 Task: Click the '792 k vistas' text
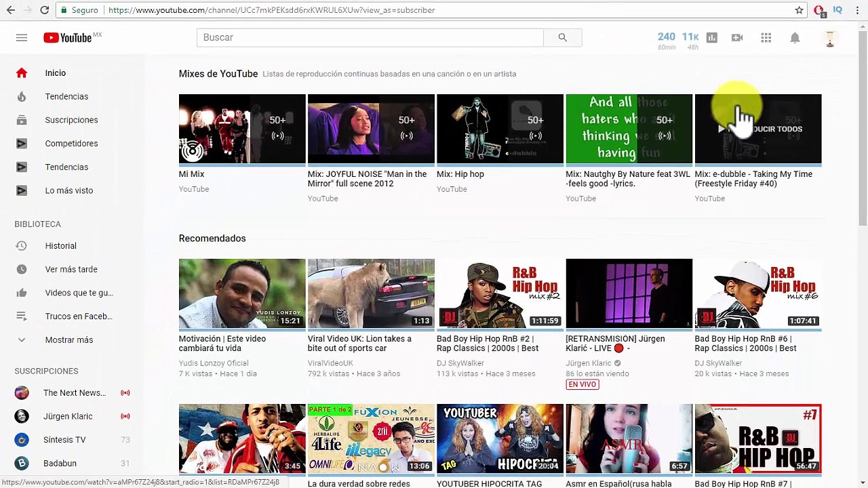[329, 373]
